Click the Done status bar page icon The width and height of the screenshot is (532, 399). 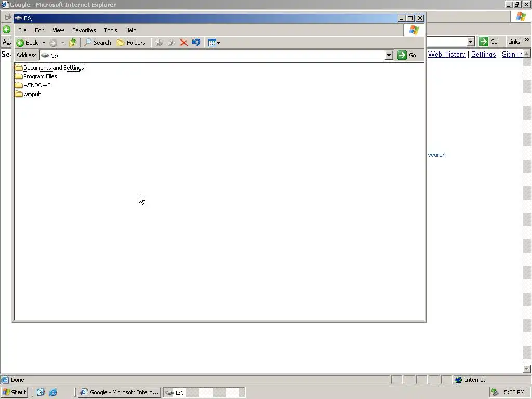(x=5, y=380)
